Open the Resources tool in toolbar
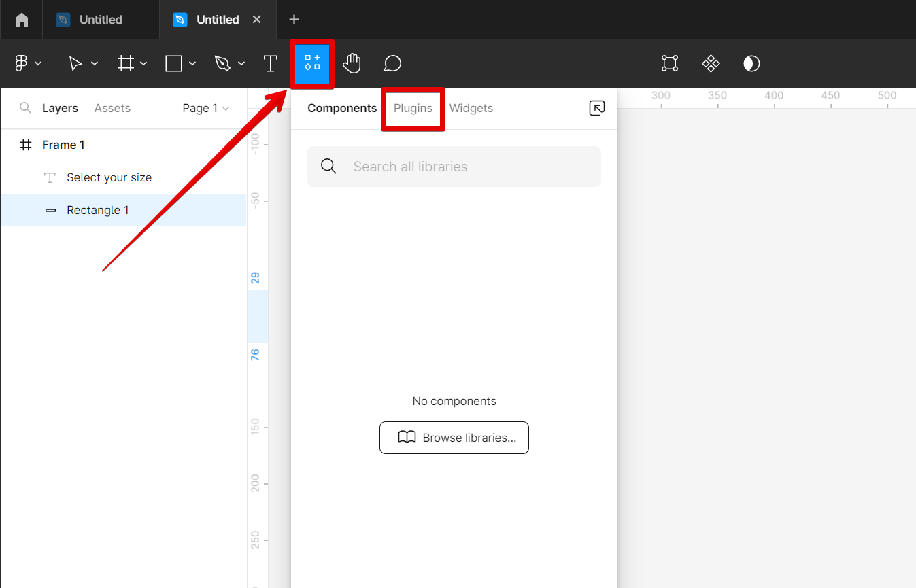The image size is (916, 588). [312, 63]
